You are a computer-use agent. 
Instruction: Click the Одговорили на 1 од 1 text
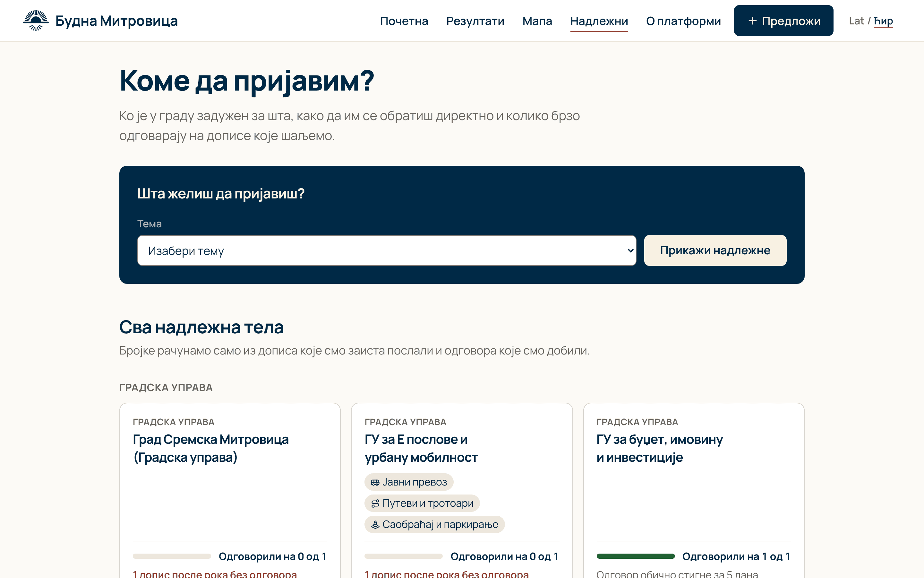pyautogui.click(x=736, y=556)
